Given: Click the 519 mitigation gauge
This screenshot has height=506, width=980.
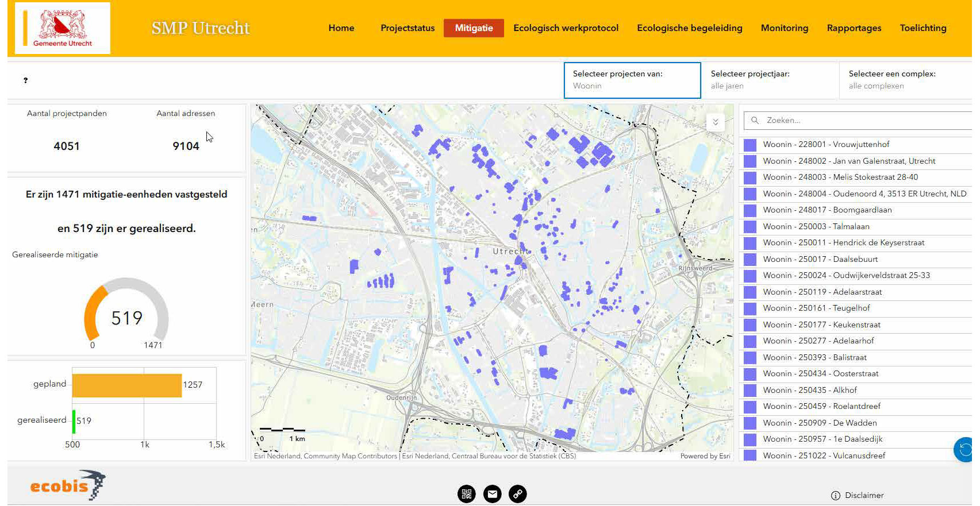Looking at the screenshot, I should (x=126, y=313).
